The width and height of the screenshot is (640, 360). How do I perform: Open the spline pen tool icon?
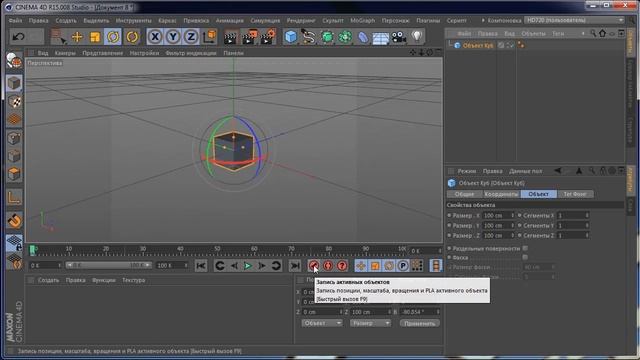coord(309,37)
